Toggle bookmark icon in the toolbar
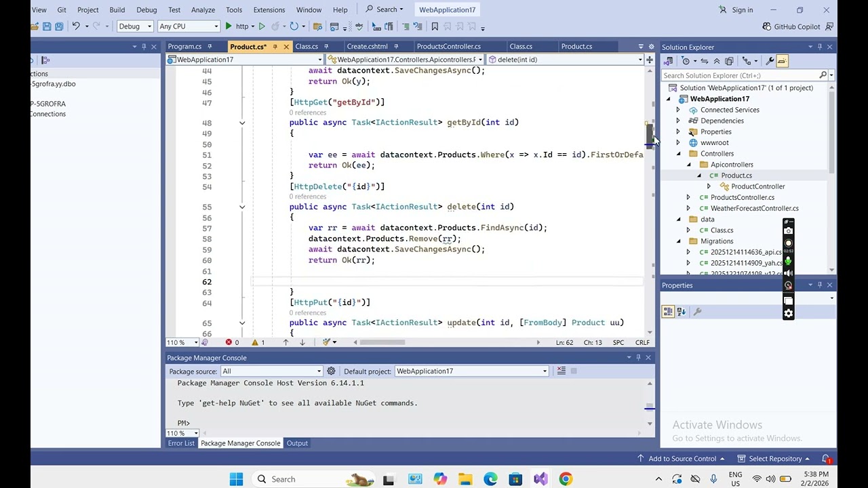Viewport: 868px width, 488px height. (435, 26)
